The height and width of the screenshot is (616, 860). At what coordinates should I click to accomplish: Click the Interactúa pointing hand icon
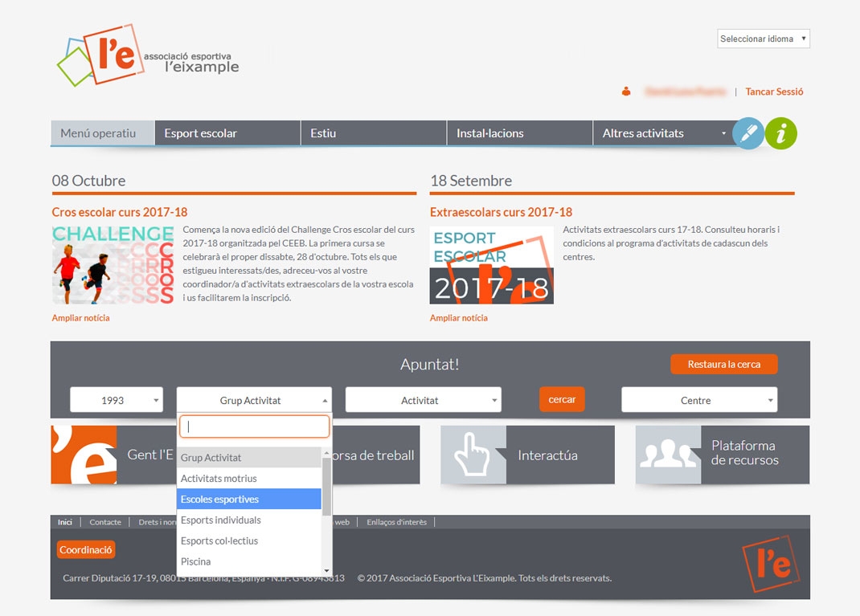click(x=473, y=455)
